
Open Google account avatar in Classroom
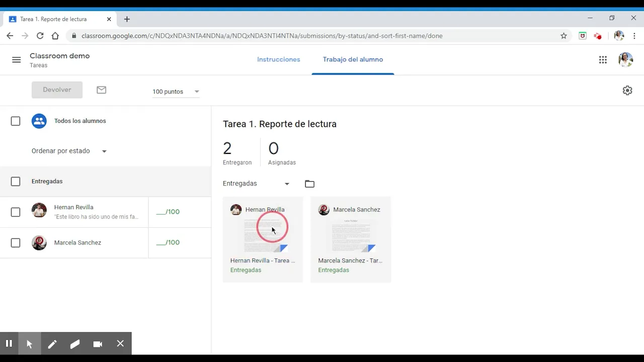626,60
